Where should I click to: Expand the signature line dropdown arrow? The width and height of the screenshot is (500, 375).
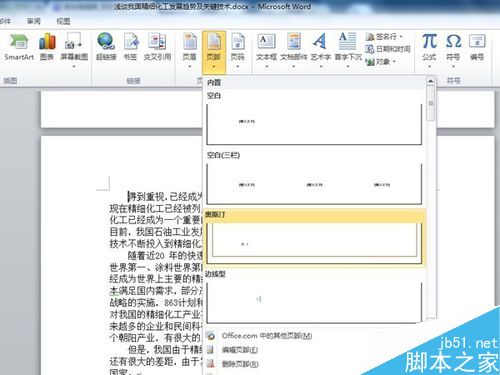[401, 37]
